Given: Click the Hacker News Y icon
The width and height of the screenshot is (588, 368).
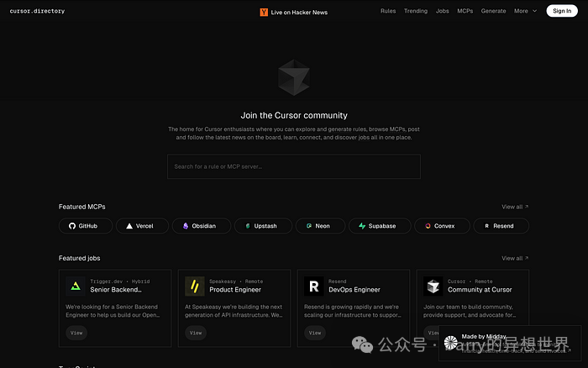Looking at the screenshot, I should tap(264, 13).
